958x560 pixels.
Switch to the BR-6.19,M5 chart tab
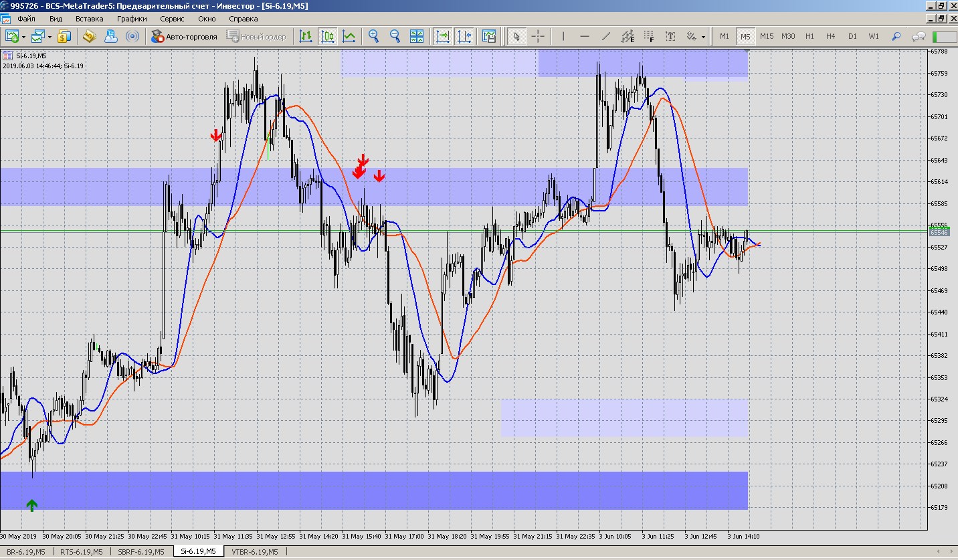[x=26, y=552]
